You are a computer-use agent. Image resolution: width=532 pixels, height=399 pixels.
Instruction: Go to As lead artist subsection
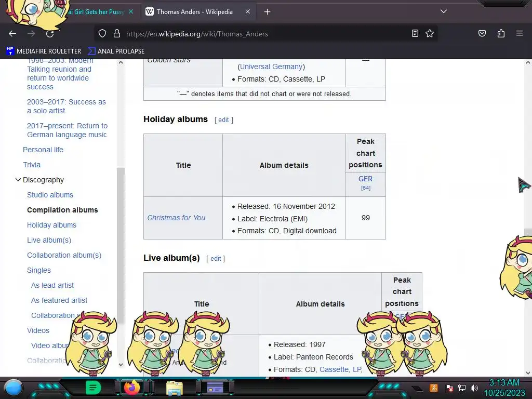52,285
